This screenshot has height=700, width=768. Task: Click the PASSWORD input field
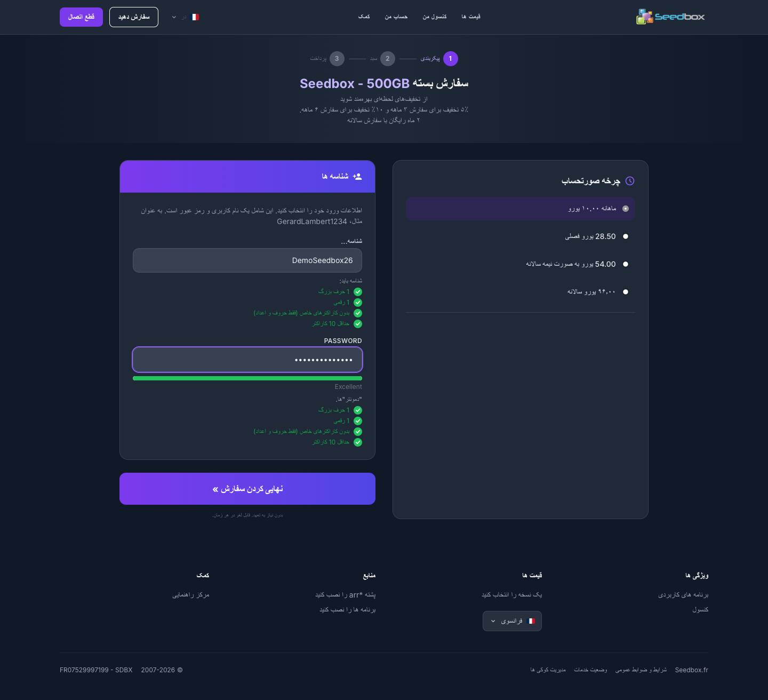point(247,360)
